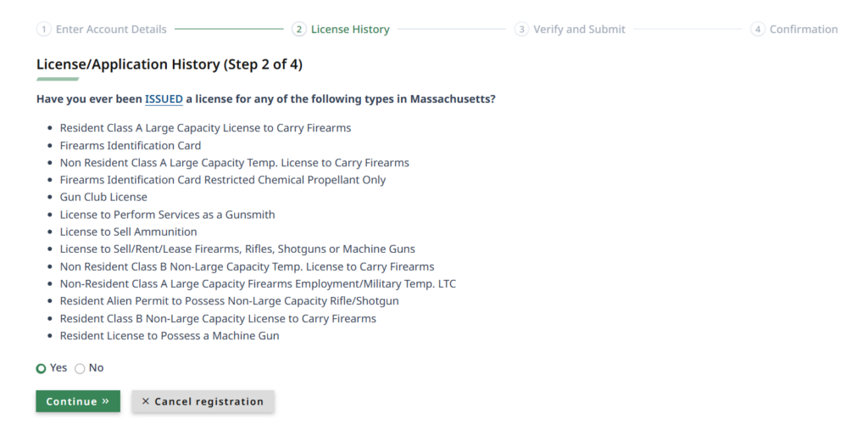Click the step 2 number circle

point(298,30)
